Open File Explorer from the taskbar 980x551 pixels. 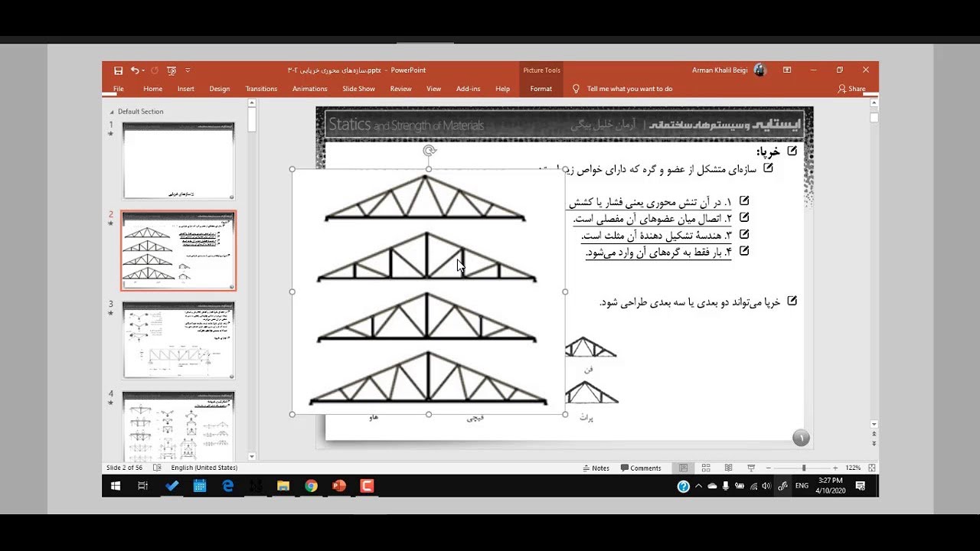point(283,486)
